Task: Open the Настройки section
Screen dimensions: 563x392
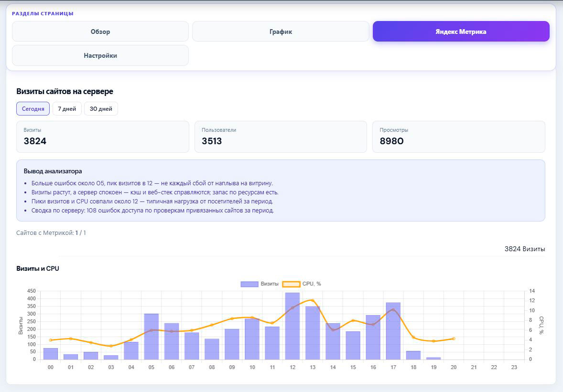Action: click(100, 55)
